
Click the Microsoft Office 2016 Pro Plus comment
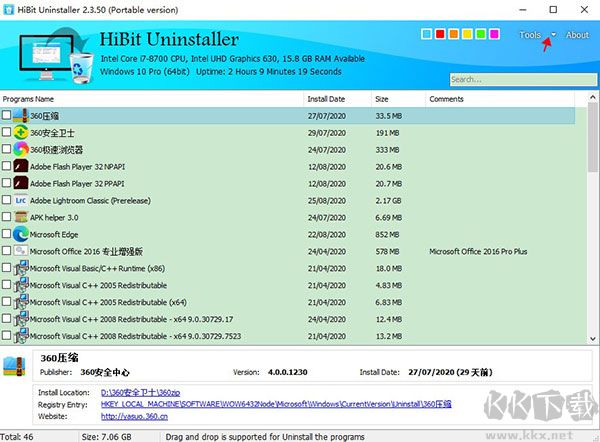pos(478,251)
